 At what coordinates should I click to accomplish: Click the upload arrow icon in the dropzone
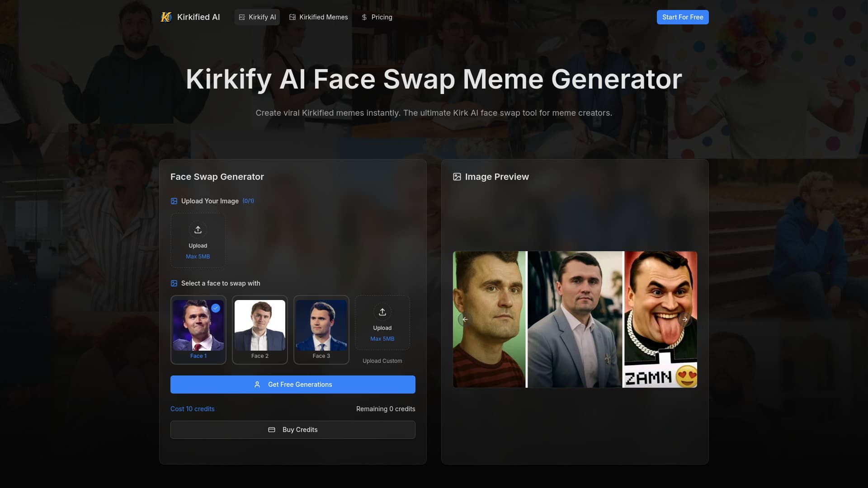click(x=198, y=230)
